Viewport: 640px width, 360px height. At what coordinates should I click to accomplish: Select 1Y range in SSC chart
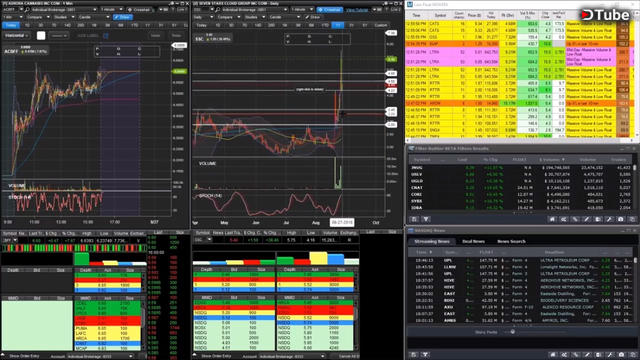(x=338, y=25)
